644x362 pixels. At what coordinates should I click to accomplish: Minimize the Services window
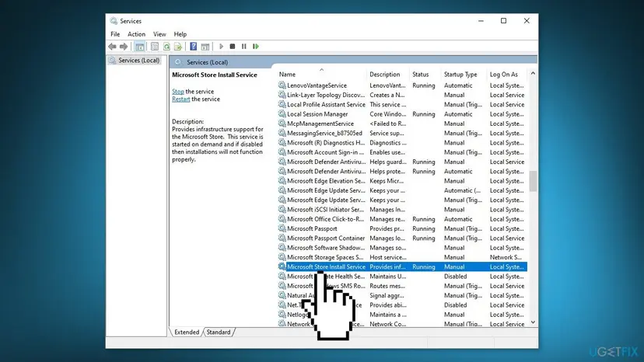[x=481, y=21]
